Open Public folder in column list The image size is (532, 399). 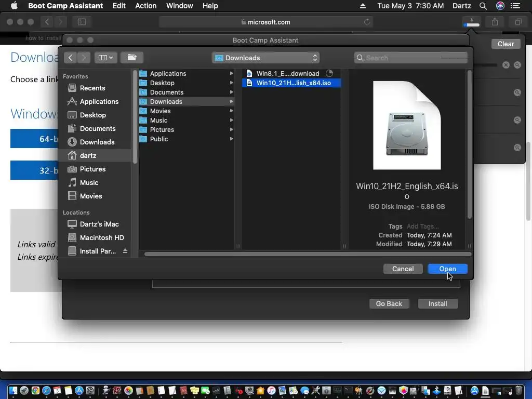point(187,139)
